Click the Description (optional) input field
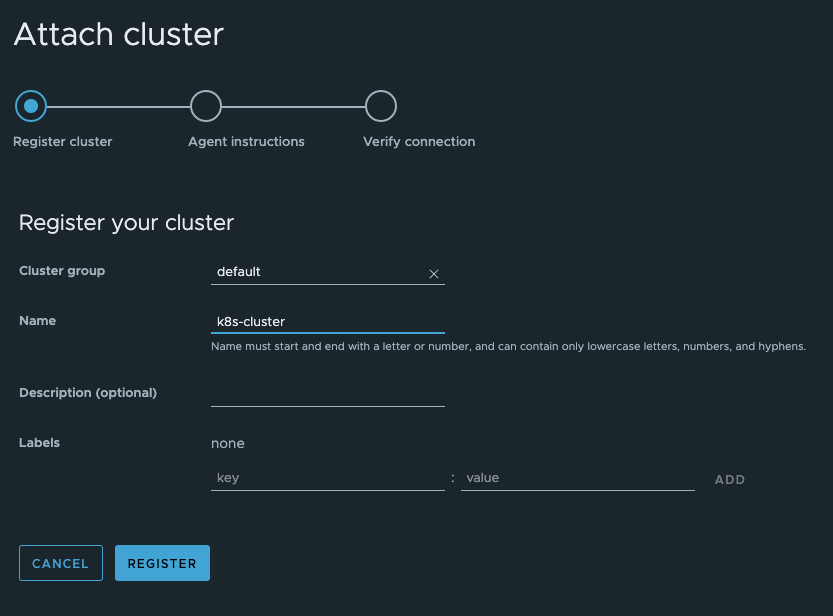This screenshot has width=833, height=616. 327,394
